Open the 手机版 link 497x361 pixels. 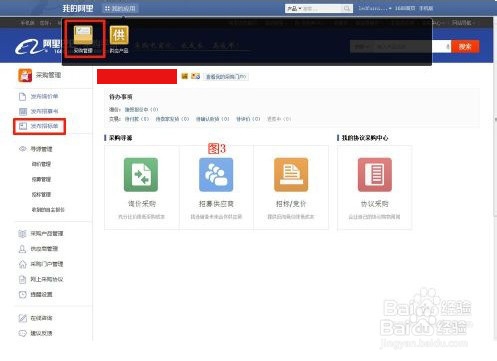[426, 8]
